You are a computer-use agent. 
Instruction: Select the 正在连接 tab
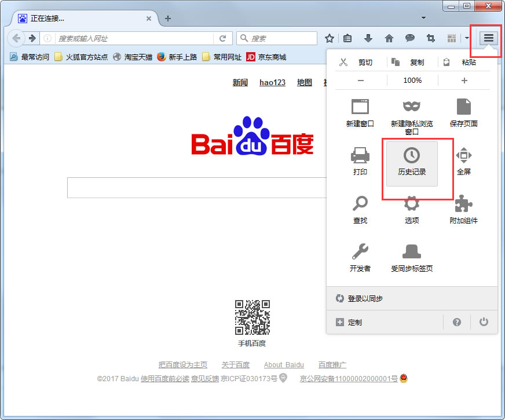pyautogui.click(x=85, y=19)
